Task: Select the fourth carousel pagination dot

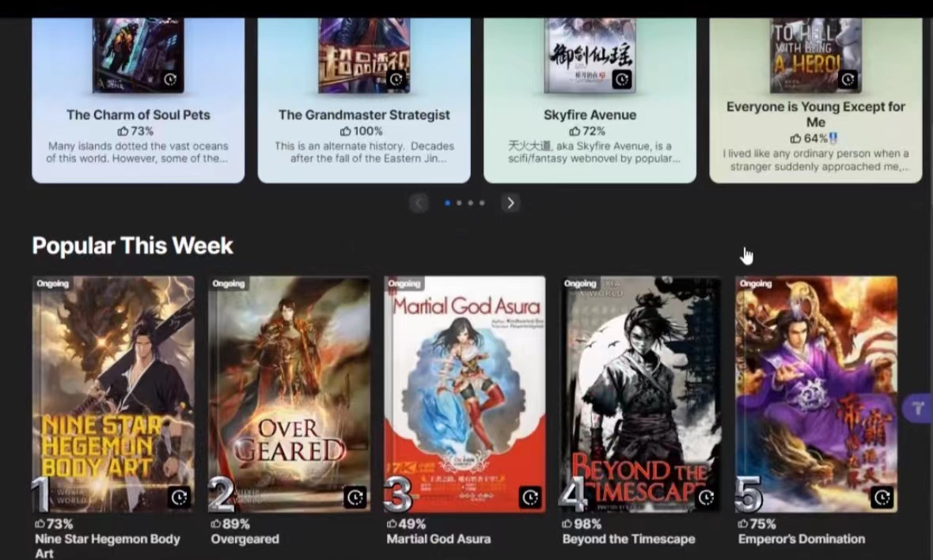Action: tap(482, 202)
